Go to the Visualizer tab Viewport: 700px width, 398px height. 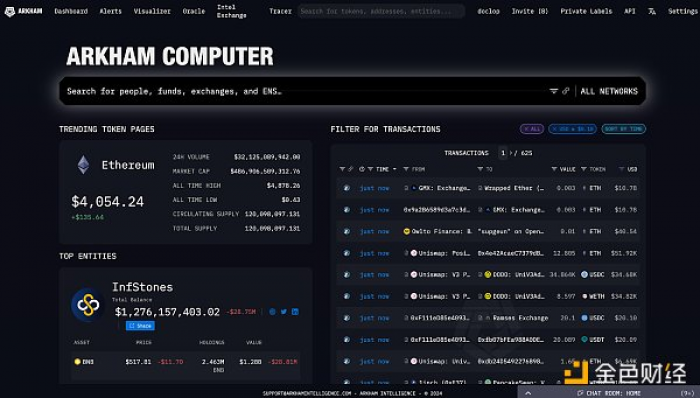152,11
